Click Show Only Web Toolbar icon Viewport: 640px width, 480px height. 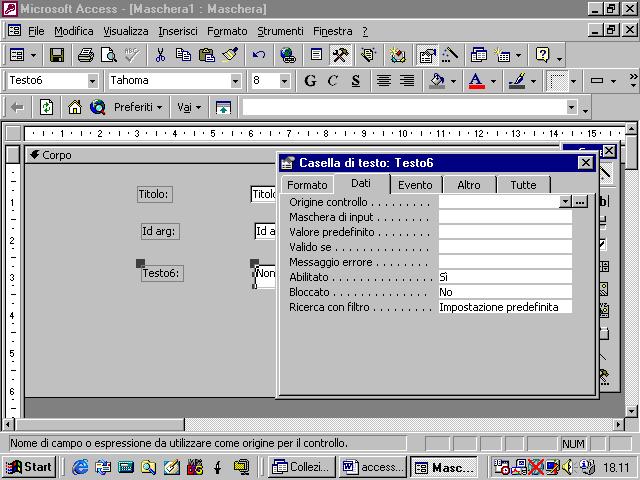223,108
